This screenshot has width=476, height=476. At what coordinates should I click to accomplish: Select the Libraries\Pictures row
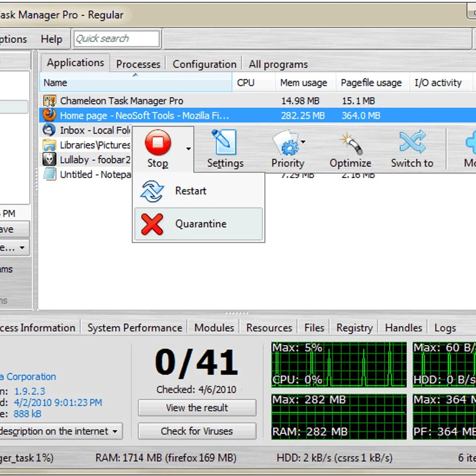pyautogui.click(x=86, y=145)
